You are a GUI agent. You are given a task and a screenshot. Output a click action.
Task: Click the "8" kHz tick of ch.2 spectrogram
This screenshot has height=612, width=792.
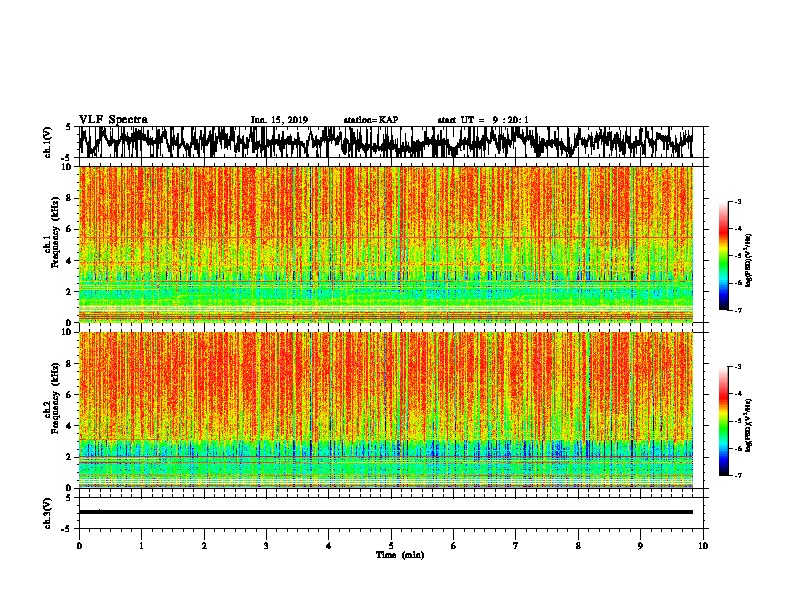[x=70, y=363]
